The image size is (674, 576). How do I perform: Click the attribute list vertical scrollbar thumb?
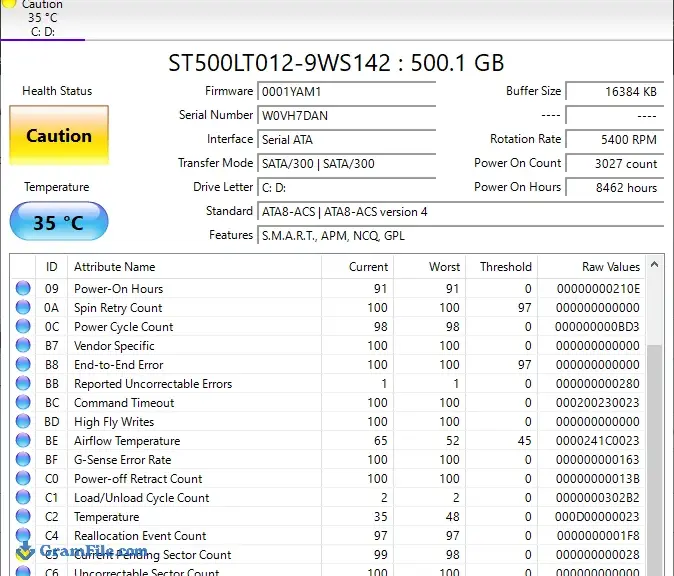[654, 460]
